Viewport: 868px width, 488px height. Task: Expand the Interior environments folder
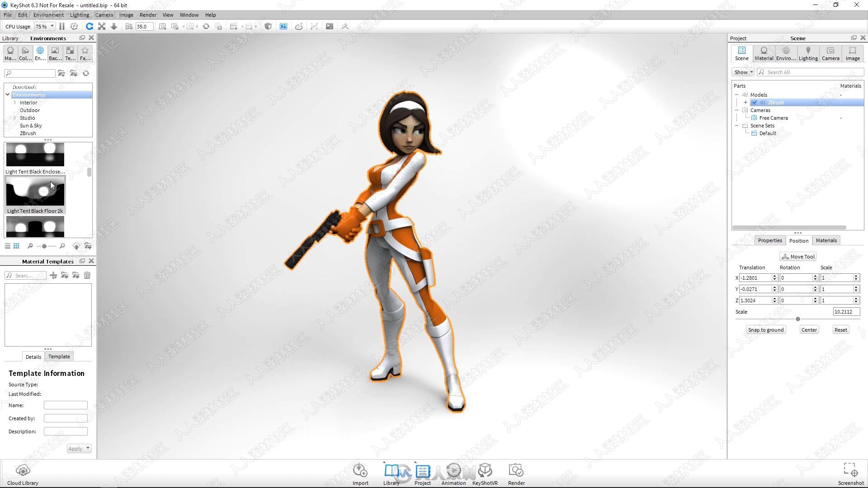[x=15, y=102]
